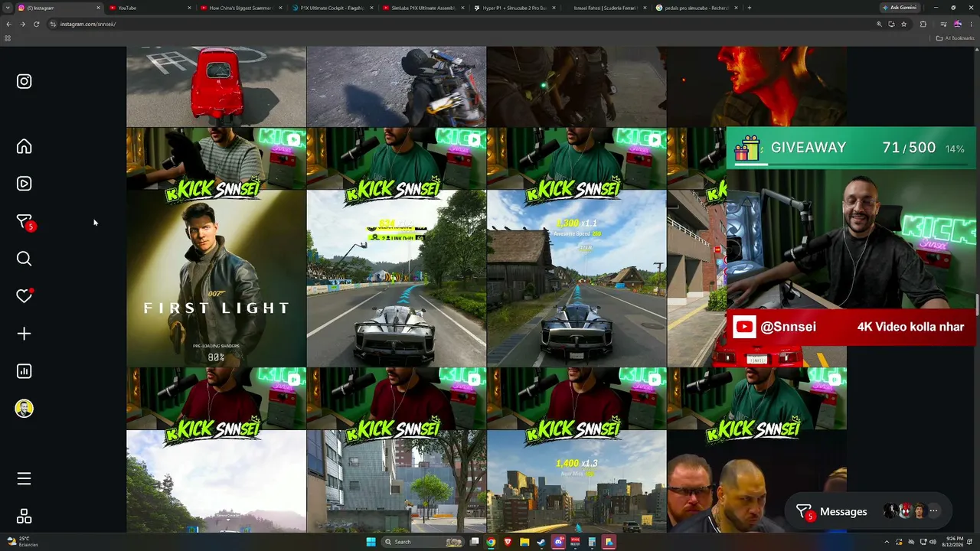Switch to SimLabs P1X Ultimate Assembly tab
This screenshot has height=551, width=980.
(422, 8)
